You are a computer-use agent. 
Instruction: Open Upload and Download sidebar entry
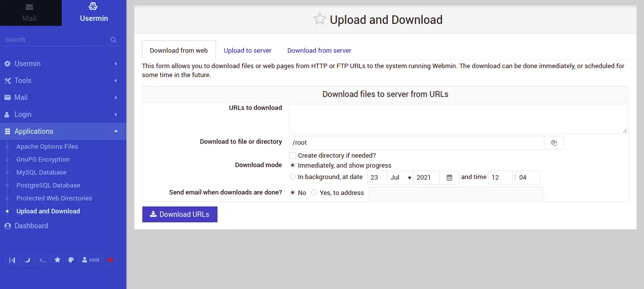[48, 211]
